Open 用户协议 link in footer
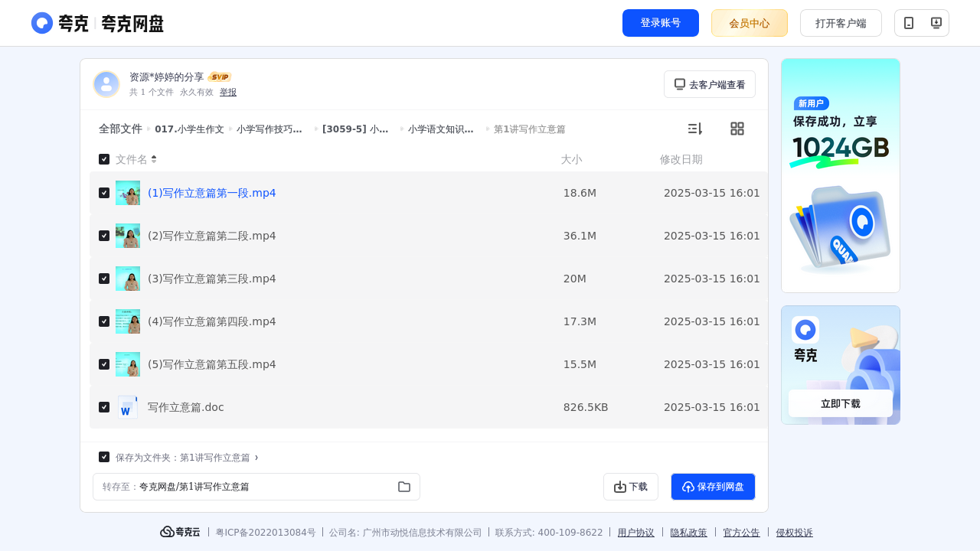Image resolution: width=980 pixels, height=551 pixels. tap(636, 533)
